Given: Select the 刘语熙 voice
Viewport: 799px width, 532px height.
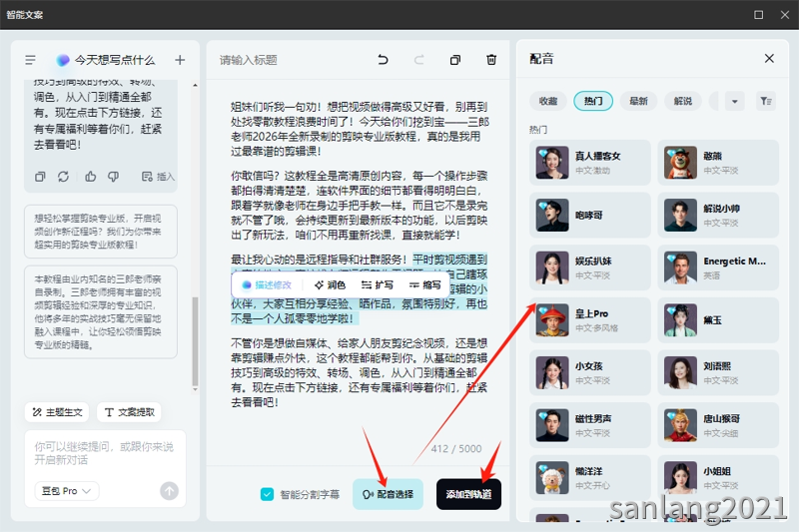Looking at the screenshot, I should click(x=718, y=372).
